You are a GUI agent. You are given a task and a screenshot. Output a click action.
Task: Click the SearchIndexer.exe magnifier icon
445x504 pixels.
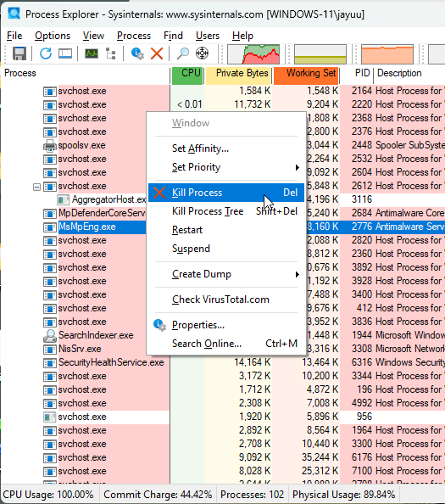(50, 335)
